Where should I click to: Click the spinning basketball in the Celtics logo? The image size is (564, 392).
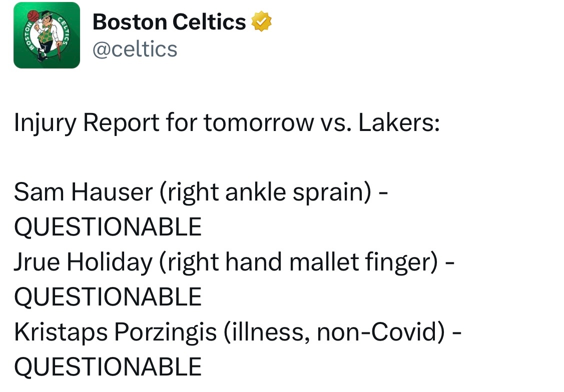pyautogui.click(x=34, y=16)
